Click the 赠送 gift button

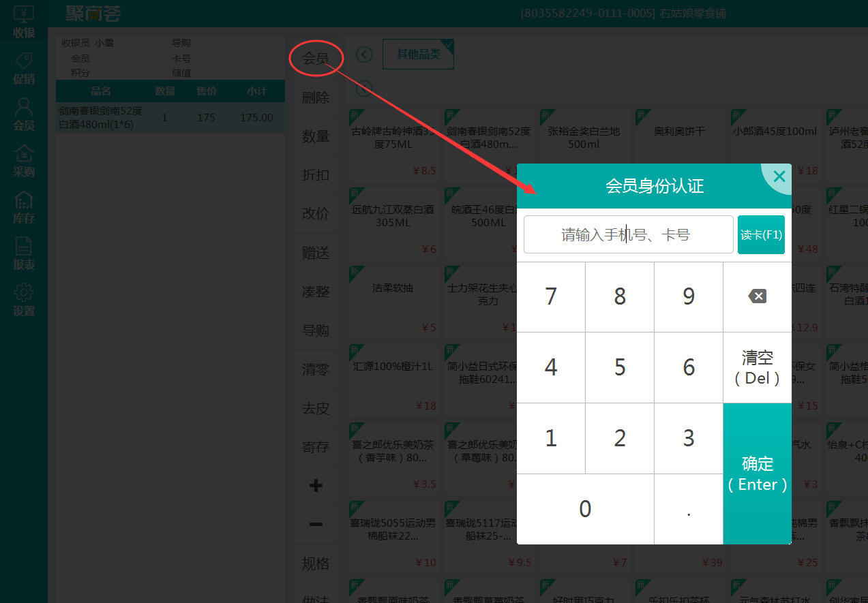pos(316,253)
